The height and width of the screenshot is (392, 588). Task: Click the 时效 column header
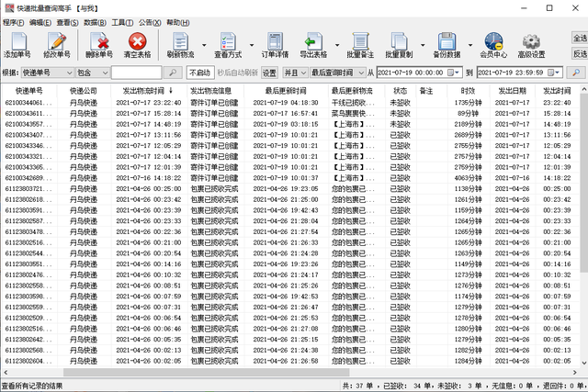pos(468,90)
